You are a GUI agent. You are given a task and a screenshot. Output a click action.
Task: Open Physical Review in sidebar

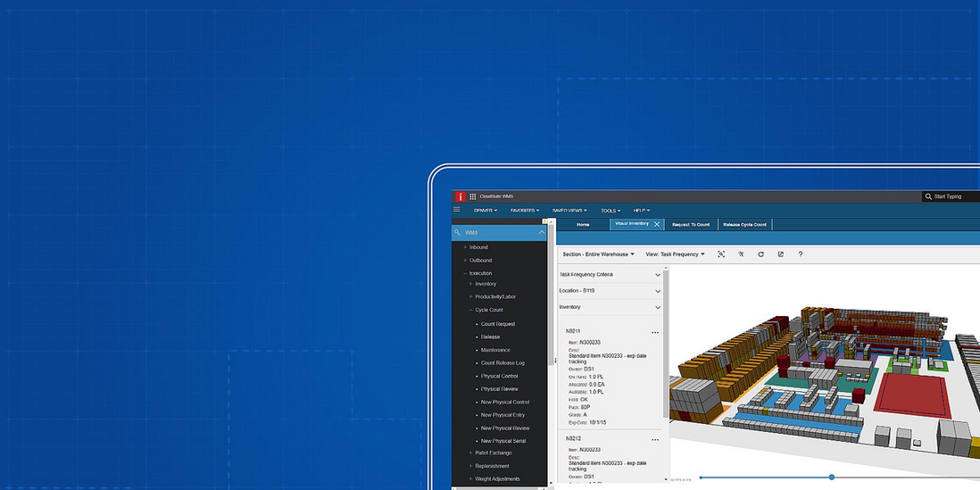[500, 389]
